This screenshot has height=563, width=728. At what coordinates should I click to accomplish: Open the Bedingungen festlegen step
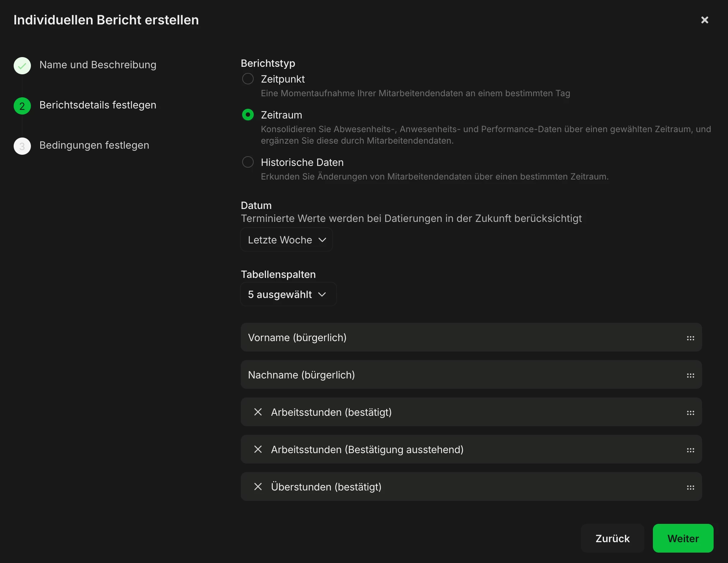tap(94, 145)
